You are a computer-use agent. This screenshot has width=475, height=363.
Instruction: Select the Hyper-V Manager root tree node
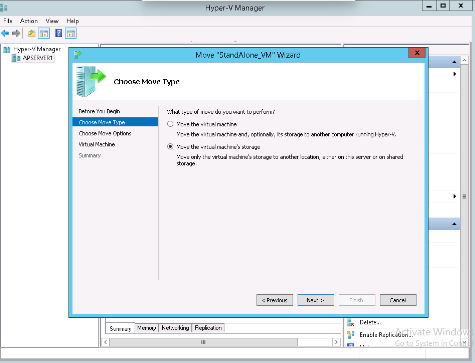point(37,49)
